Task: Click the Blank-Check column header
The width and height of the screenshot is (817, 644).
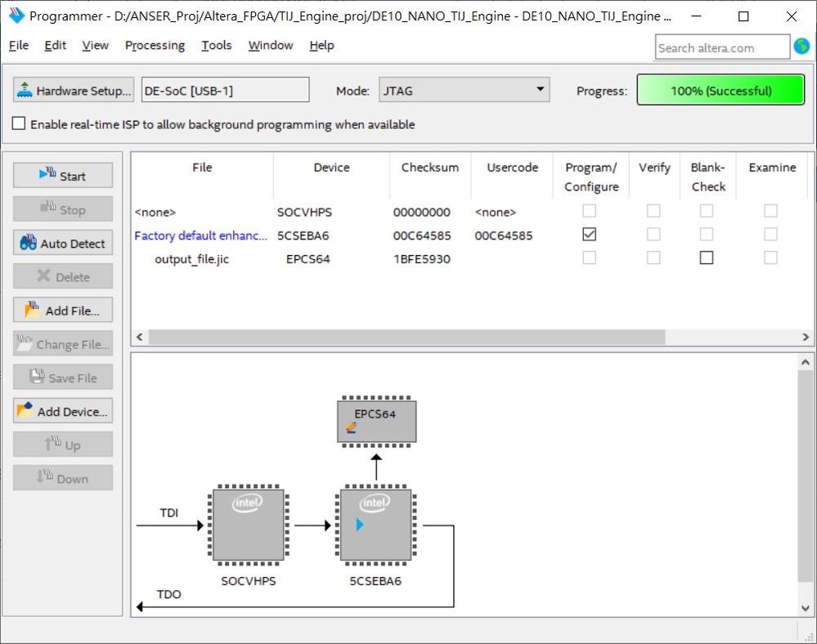Action: tap(707, 177)
